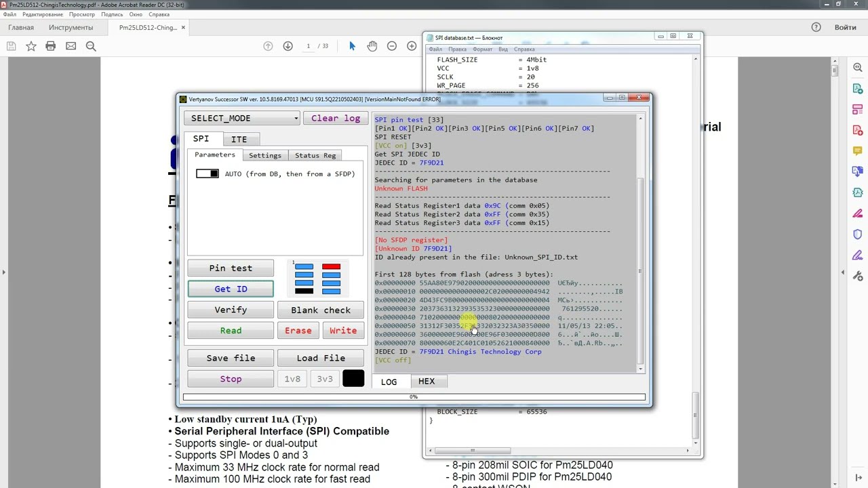This screenshot has width=868, height=488.
Task: Select the LOG view tab
Action: (x=389, y=382)
